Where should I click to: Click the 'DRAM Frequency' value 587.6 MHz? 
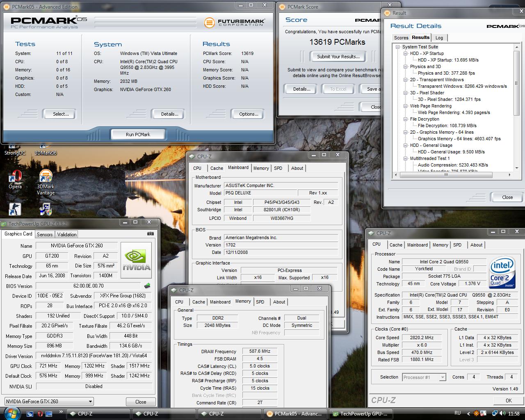pos(260,352)
